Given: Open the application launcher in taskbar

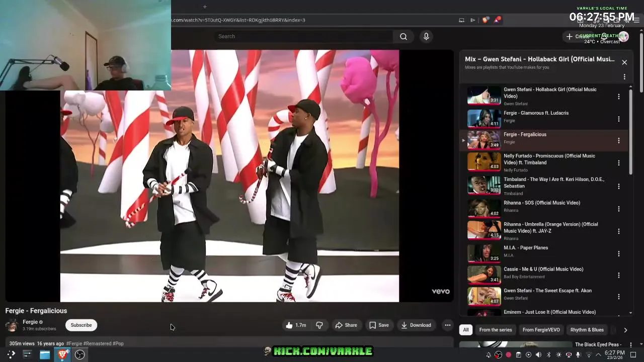Looking at the screenshot, I should pos(11,354).
